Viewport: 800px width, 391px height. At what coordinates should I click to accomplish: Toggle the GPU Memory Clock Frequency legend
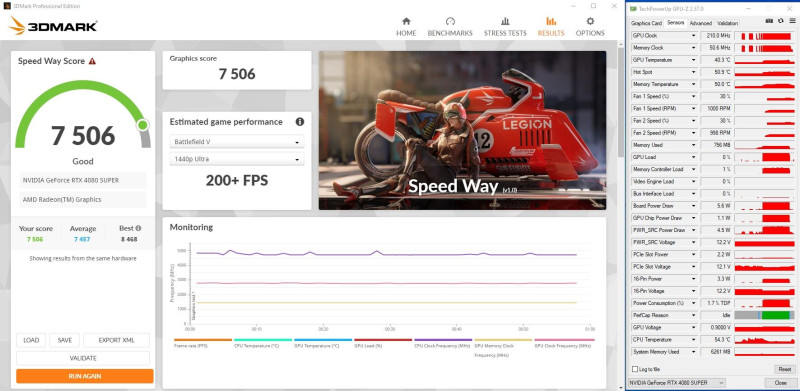coord(503,347)
